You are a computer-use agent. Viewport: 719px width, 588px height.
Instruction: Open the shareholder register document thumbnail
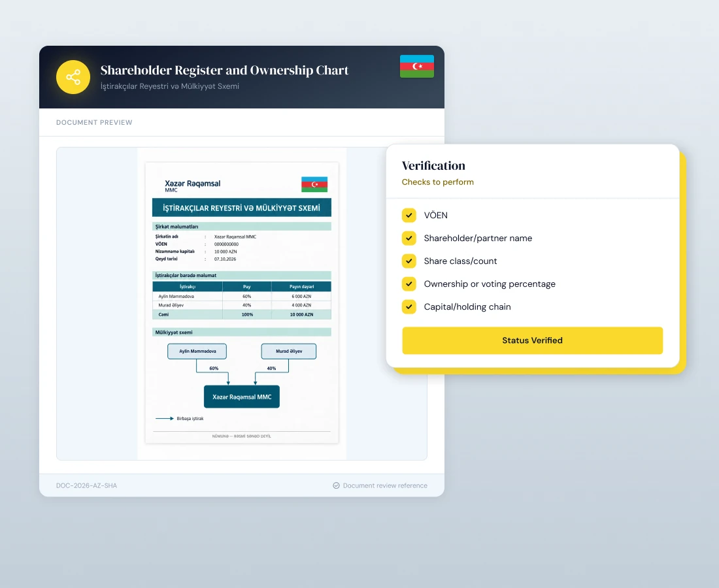(242, 303)
